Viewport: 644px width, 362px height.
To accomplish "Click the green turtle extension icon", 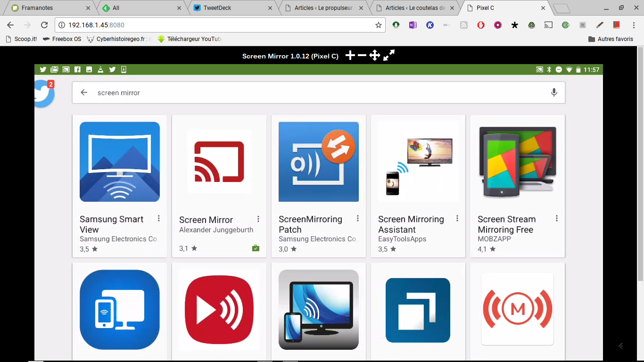I will tap(532, 25).
